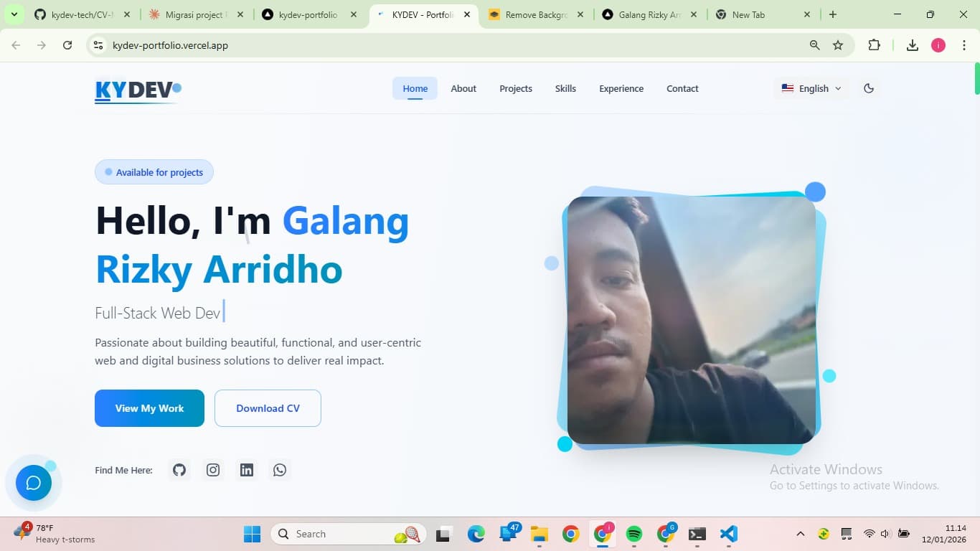
Task: Launch Visual Studio Code from the taskbar
Action: [729, 534]
